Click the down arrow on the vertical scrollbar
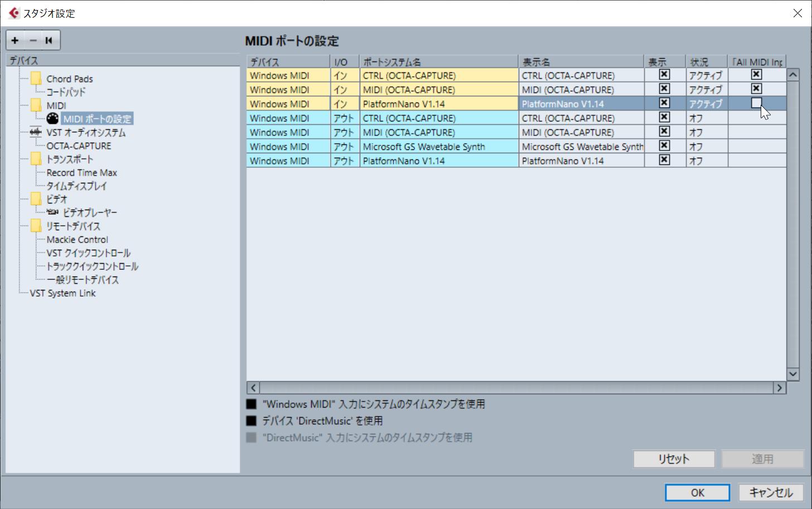The image size is (812, 509). tap(792, 374)
